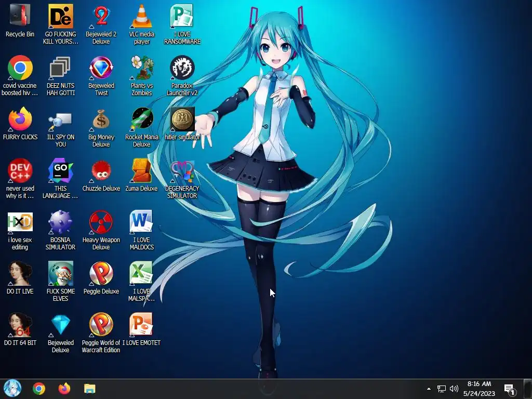Open the Start menu Miku button
Screen dimensions: 532x399
click(x=12, y=389)
